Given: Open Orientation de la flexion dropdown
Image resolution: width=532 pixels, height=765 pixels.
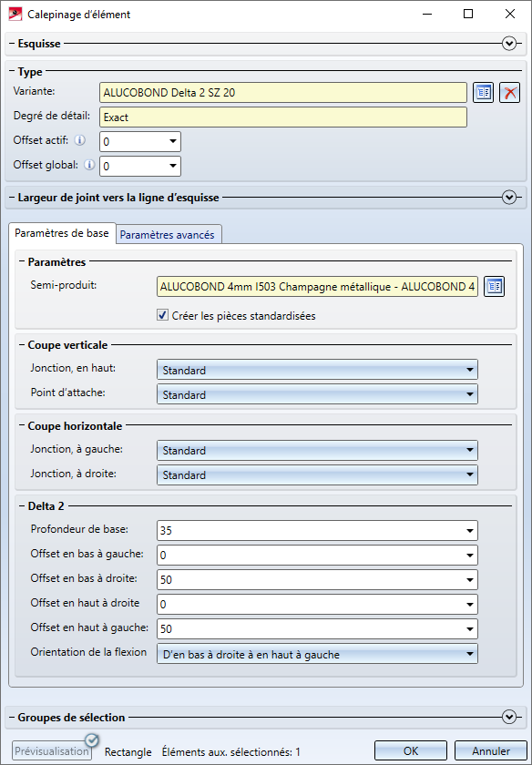Looking at the screenshot, I should tap(317, 654).
